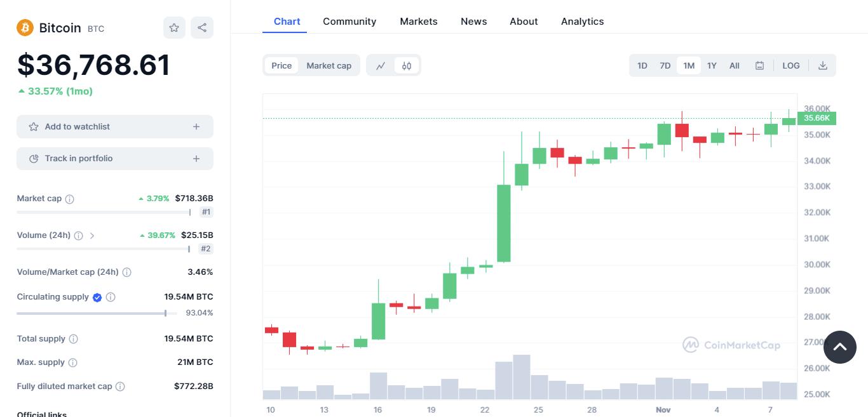This screenshot has height=417, width=868.
Task: Click the tallest volume bar
Action: pos(522,377)
